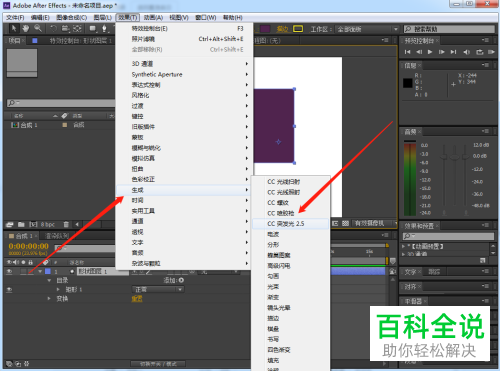Click the audio speaker column header in timeline
The height and width of the screenshot is (371, 500).
[x=16, y=262]
